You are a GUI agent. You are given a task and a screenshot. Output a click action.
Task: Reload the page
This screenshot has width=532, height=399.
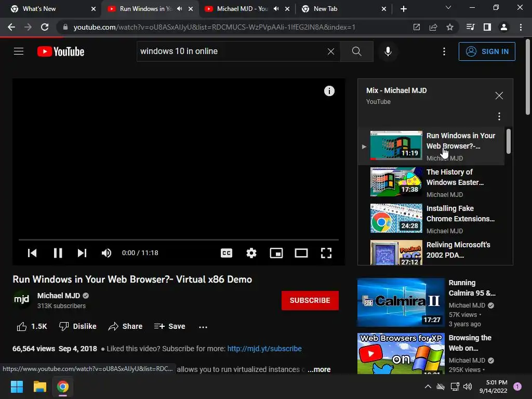tap(45, 27)
